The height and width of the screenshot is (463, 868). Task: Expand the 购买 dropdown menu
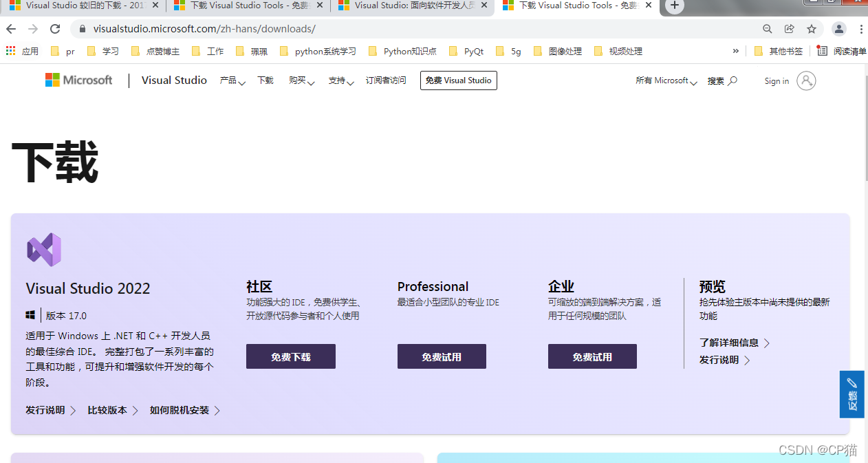302,80
